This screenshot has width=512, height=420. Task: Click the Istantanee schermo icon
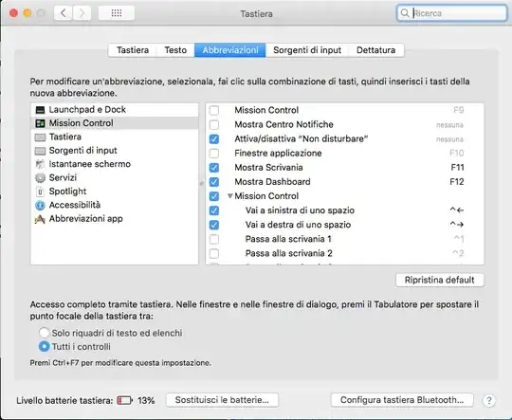(40, 164)
